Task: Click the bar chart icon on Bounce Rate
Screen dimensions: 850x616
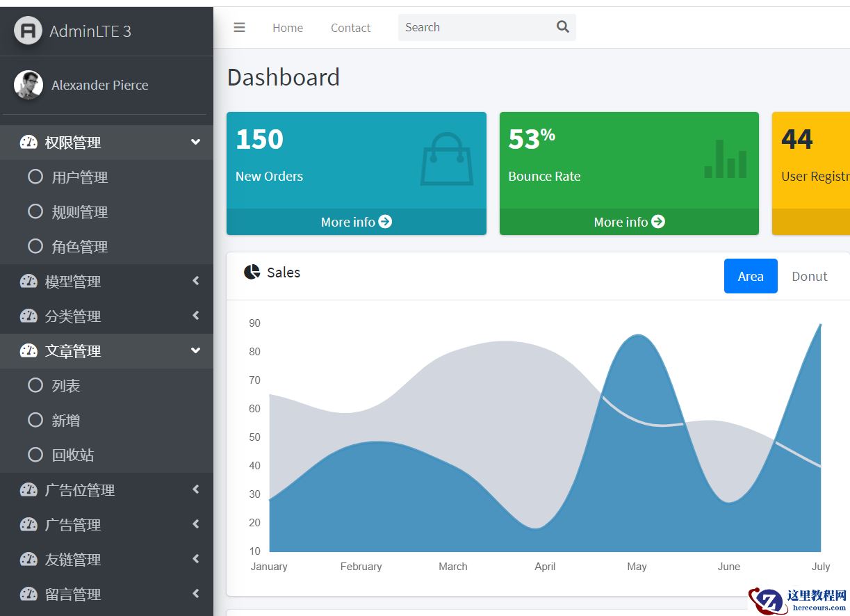Action: [x=725, y=159]
